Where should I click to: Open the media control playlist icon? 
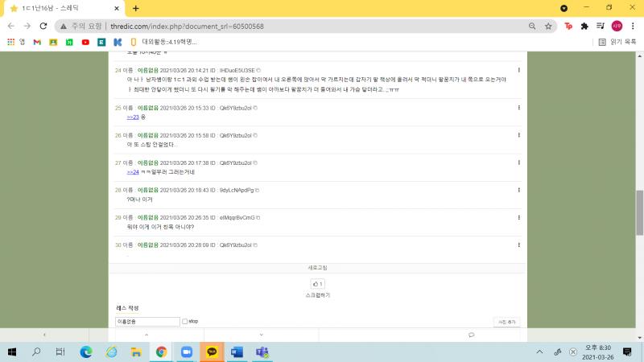coord(601,27)
